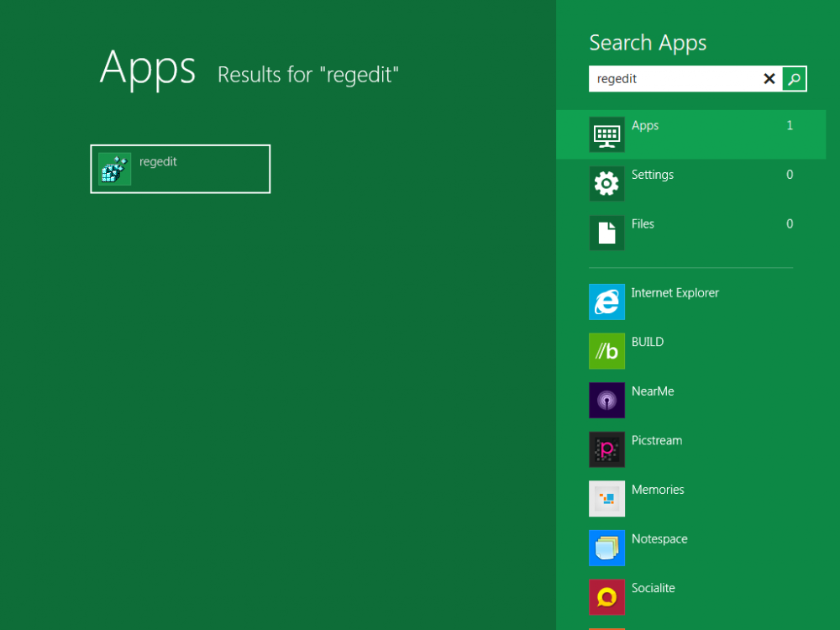Viewport: 840px width, 630px height.
Task: Click the Files result count 0
Action: [790, 224]
